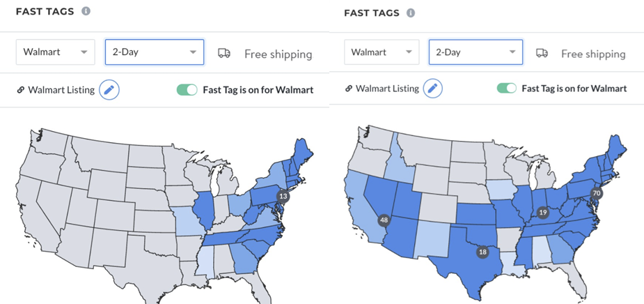Screen dimensions: 644x304
Task: Click the info icon beside right FAST TAGS heading
Action: point(411,13)
